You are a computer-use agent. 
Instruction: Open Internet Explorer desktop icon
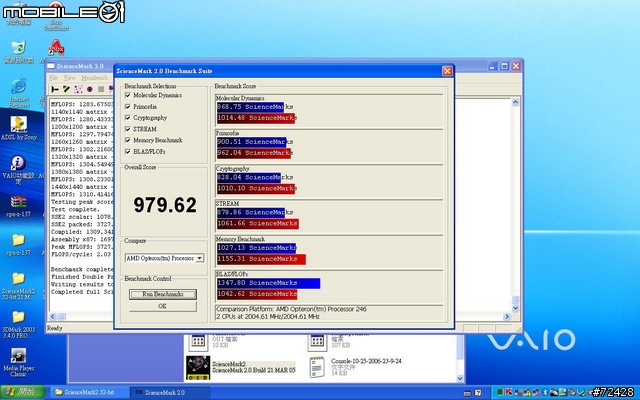pos(18,87)
